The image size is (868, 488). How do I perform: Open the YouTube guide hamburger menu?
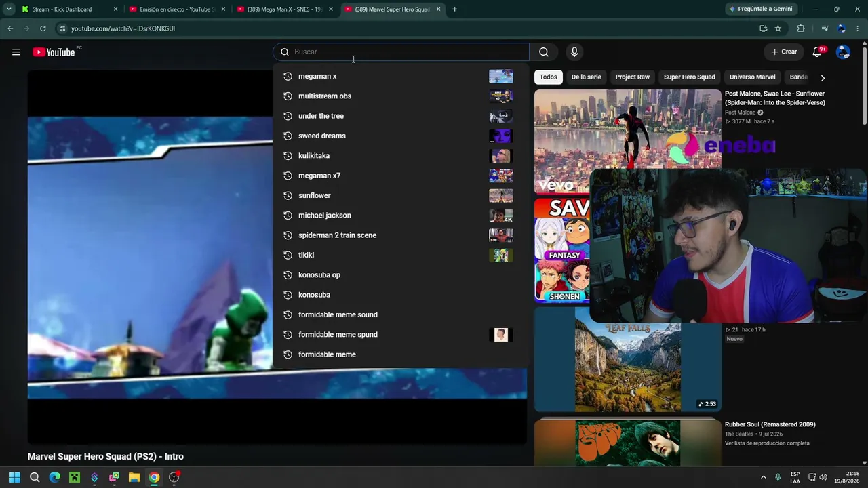[x=16, y=52]
